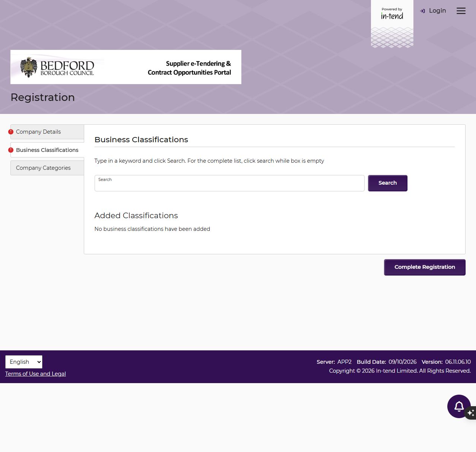Open the English language dropdown

[24, 362]
